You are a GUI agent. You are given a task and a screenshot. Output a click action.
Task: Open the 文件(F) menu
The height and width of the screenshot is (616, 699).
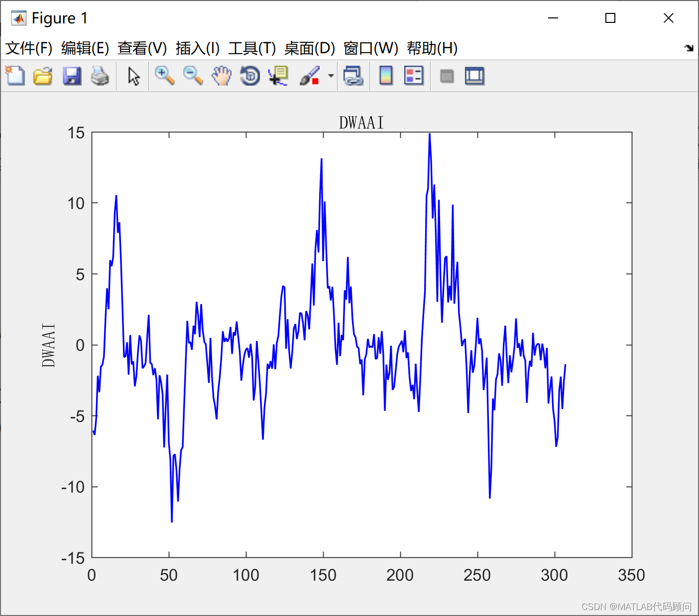[28, 48]
